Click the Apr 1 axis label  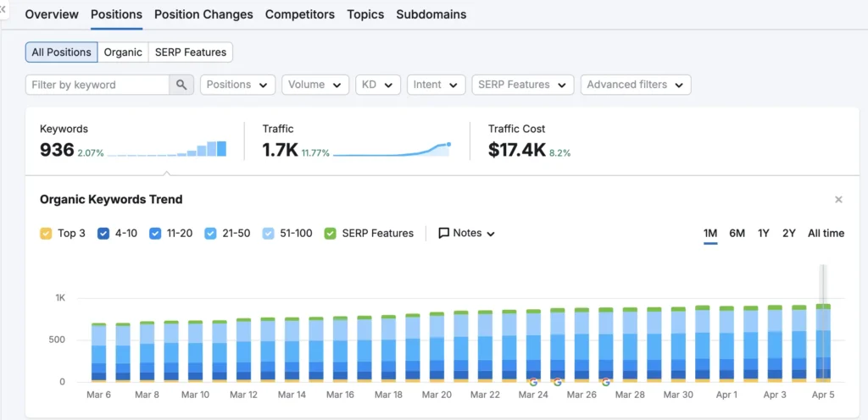(726, 395)
